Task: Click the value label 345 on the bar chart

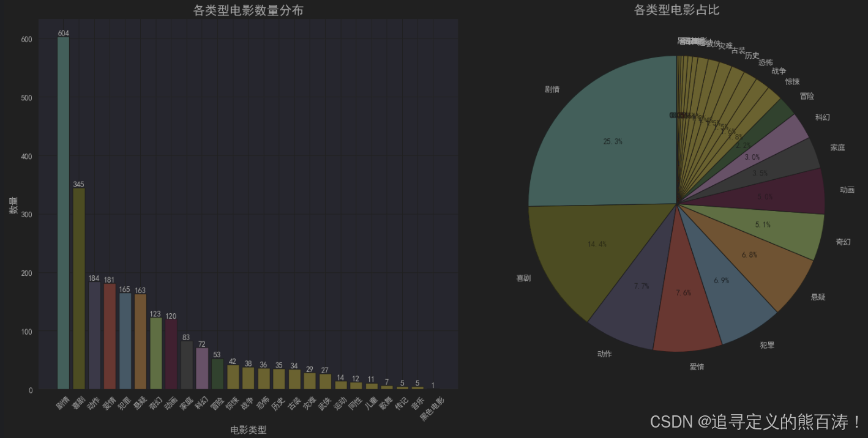Action: (78, 184)
